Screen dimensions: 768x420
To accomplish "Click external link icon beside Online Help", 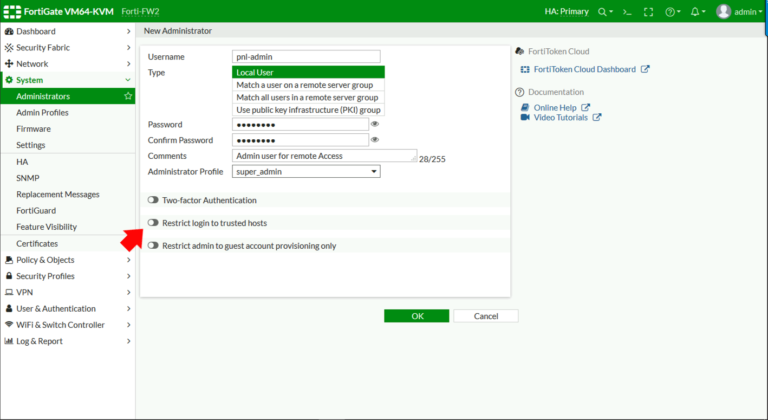I will tap(585, 107).
